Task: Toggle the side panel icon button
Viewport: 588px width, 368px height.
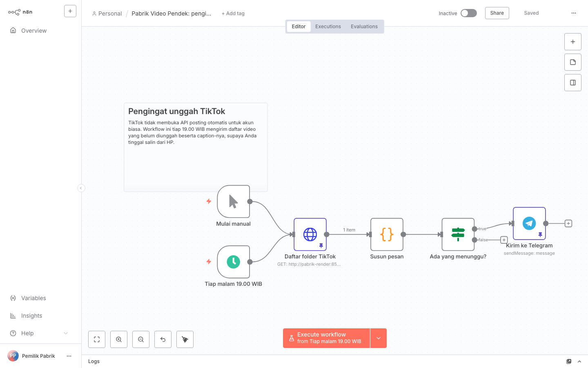Action: [573, 83]
